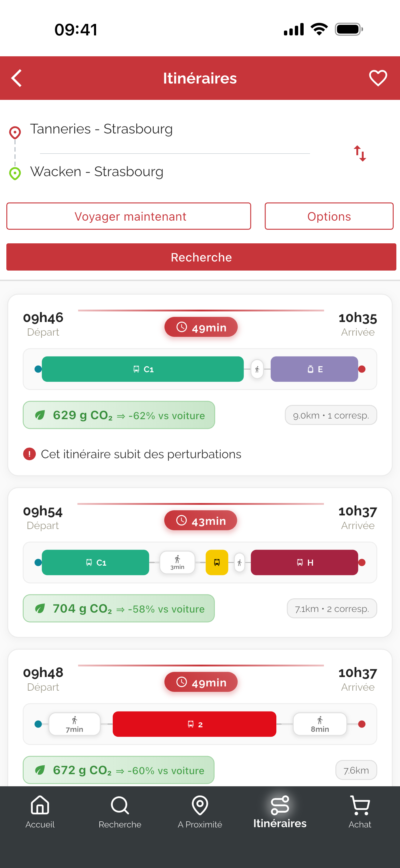Click the green destination pin icon
Image resolution: width=400 pixels, height=868 pixels.
[x=15, y=173]
